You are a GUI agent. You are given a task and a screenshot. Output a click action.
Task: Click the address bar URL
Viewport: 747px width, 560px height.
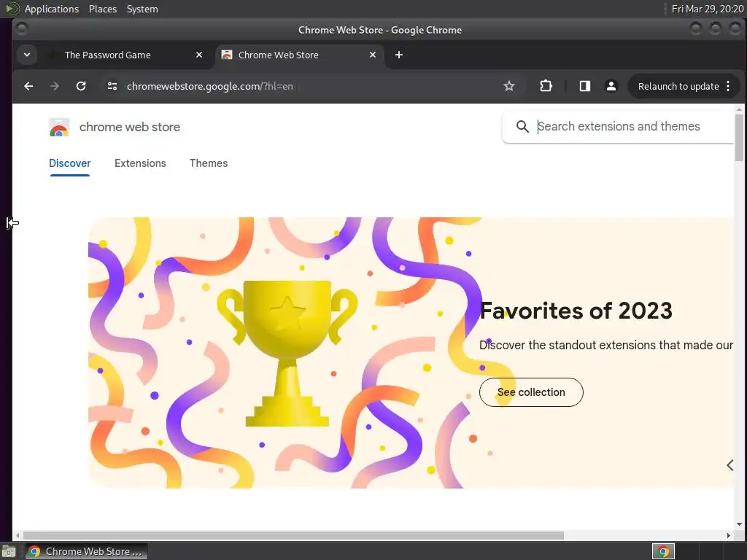coord(209,86)
